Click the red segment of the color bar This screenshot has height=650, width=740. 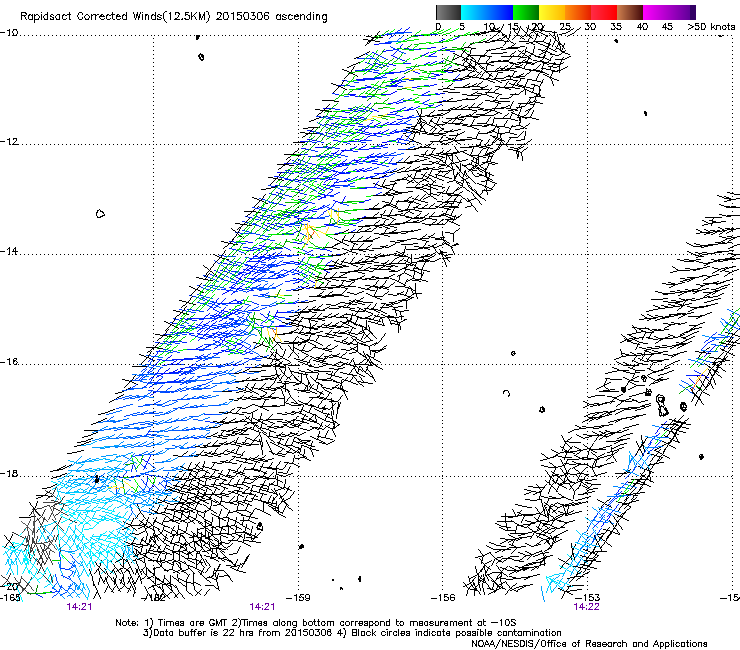pyautogui.click(x=604, y=12)
